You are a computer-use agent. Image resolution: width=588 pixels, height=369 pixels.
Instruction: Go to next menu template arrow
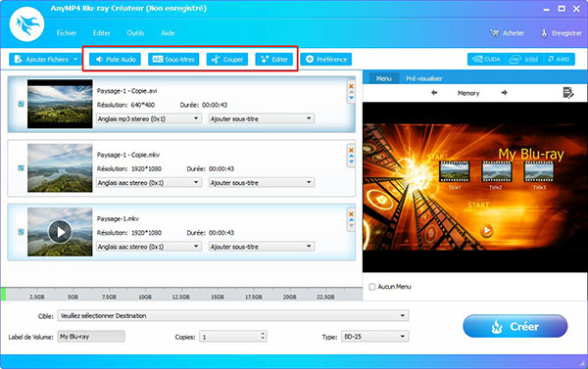(505, 93)
